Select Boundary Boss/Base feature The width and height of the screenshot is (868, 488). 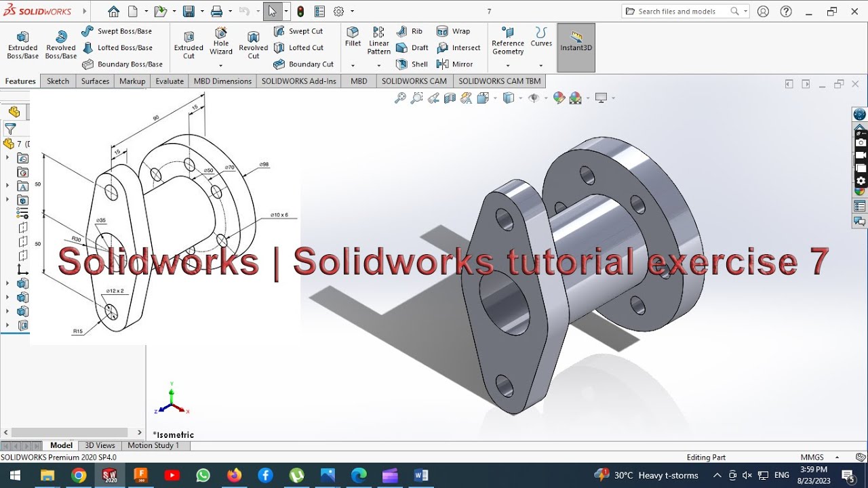(122, 64)
